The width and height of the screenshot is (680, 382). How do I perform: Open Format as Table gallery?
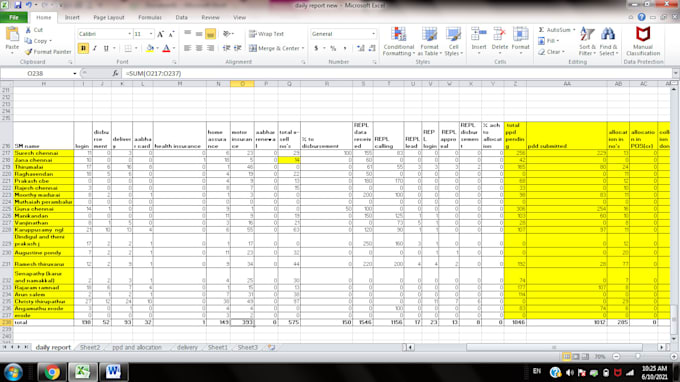[x=429, y=41]
